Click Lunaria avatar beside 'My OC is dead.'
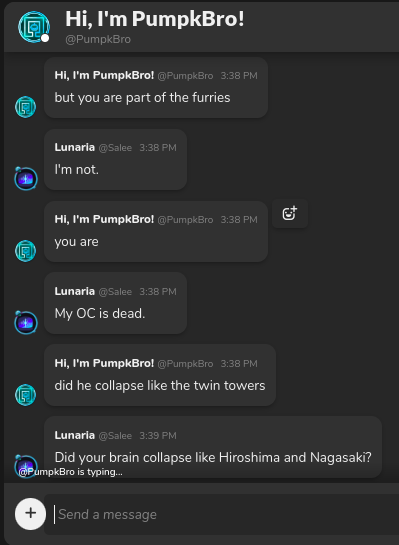Screen dimensions: 399x545 (26, 323)
